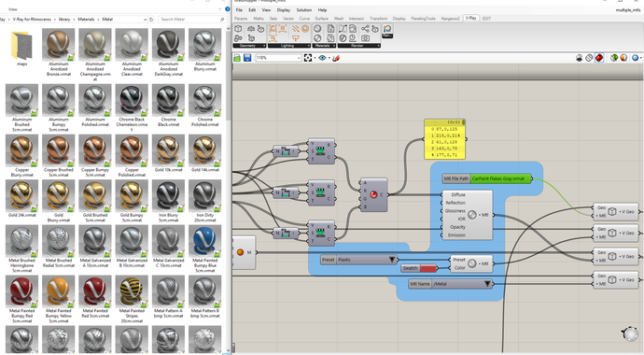Select the sketch markup brush icon
This screenshot has height=355, width=644.
pyautogui.click(x=336, y=58)
